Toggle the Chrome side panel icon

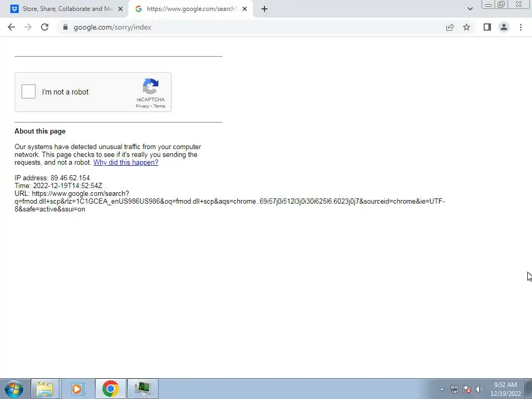[x=487, y=27]
